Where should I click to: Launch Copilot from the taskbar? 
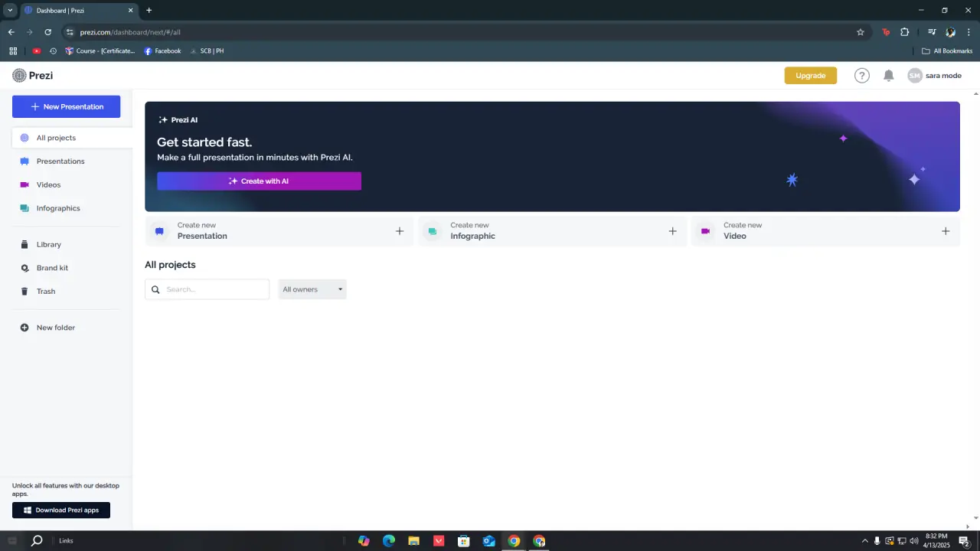click(x=364, y=540)
